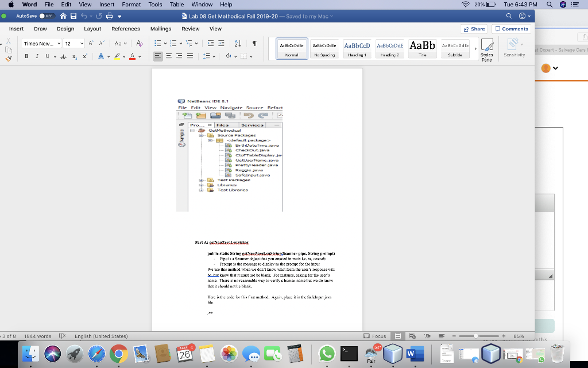Undo the last action

pyautogui.click(x=84, y=16)
